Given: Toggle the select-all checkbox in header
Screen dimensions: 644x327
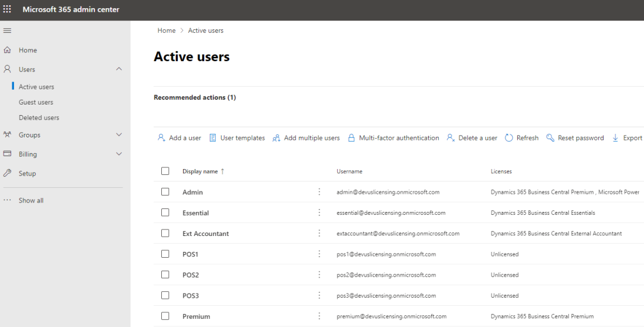Looking at the screenshot, I should pos(165,171).
